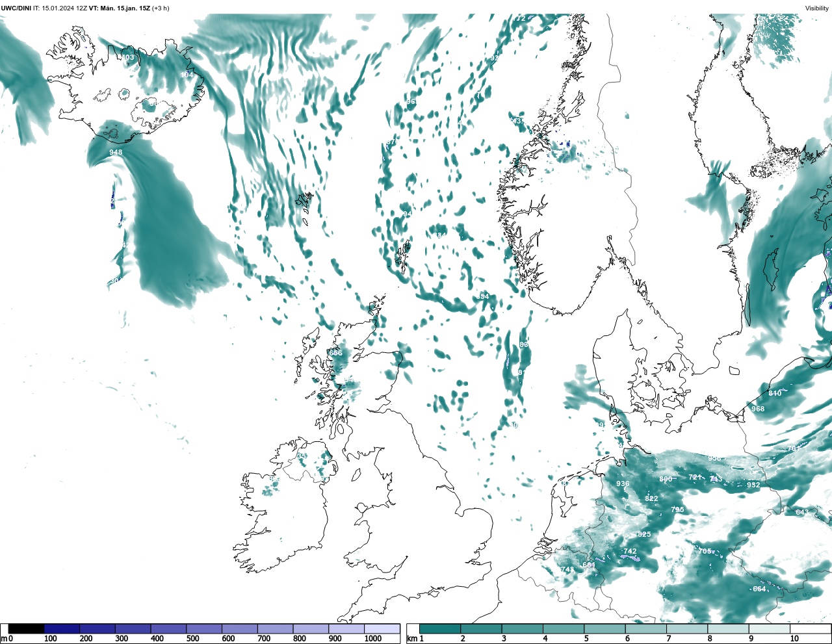Click the '742' visibility value
The height and width of the screenshot is (644, 832).
pos(630,551)
